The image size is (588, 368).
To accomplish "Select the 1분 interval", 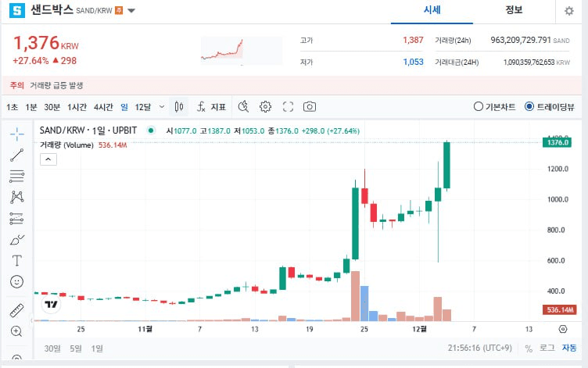I will click(x=31, y=107).
